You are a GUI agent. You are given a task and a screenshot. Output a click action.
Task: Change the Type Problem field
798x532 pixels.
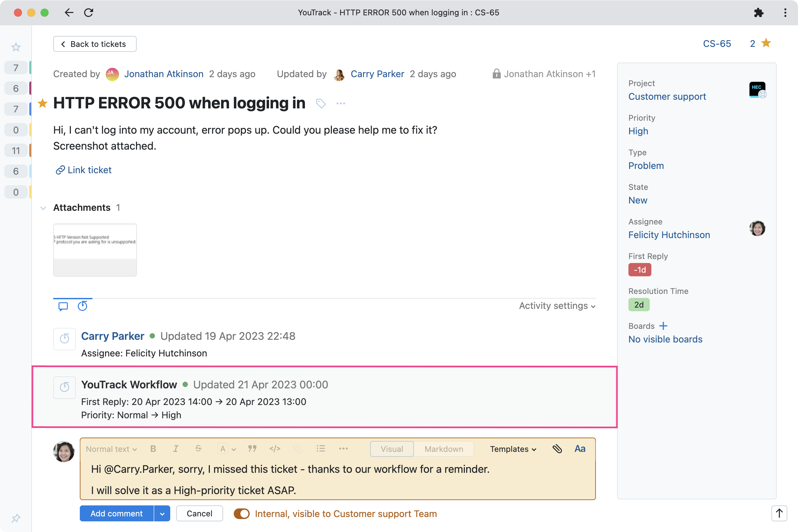(646, 166)
